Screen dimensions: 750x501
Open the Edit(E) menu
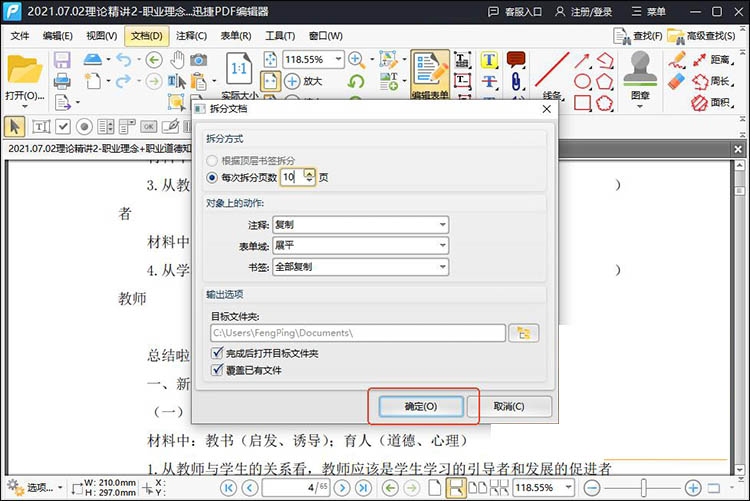click(57, 36)
